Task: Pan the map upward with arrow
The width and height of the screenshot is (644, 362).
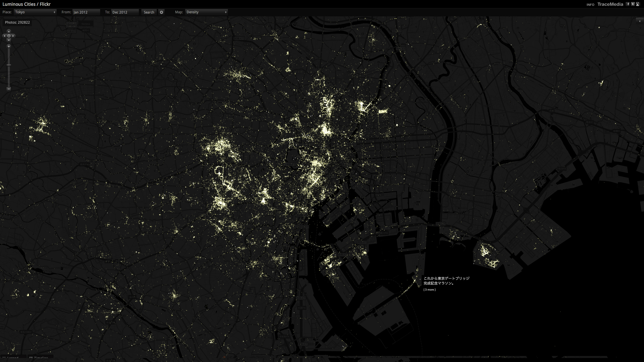Action: pos(9,31)
